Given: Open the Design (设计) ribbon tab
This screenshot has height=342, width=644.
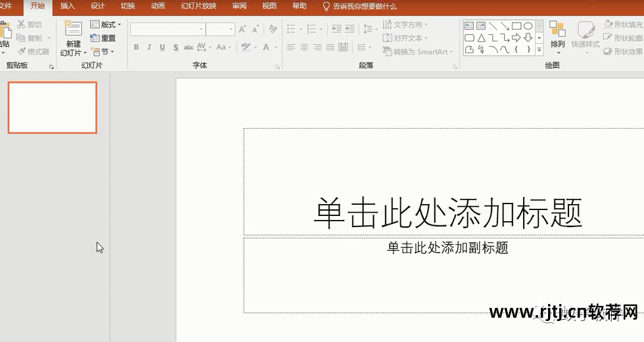Looking at the screenshot, I should 97,7.
